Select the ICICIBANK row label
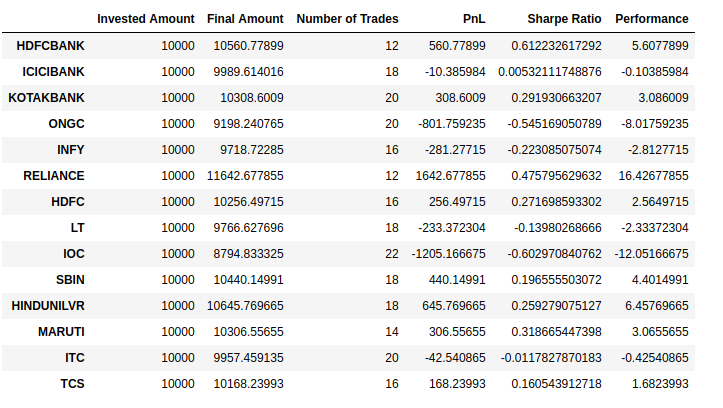The image size is (723, 408). click(53, 72)
